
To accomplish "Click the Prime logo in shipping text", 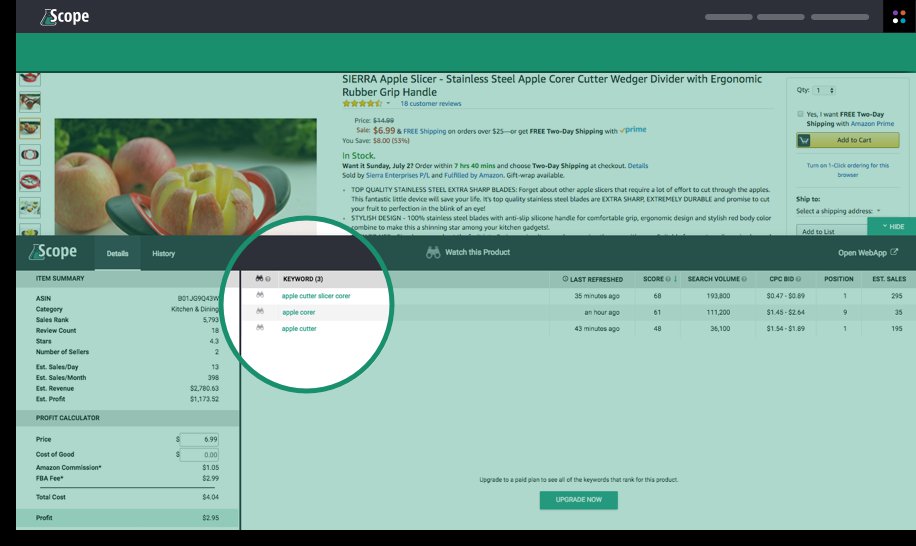I will pos(633,130).
